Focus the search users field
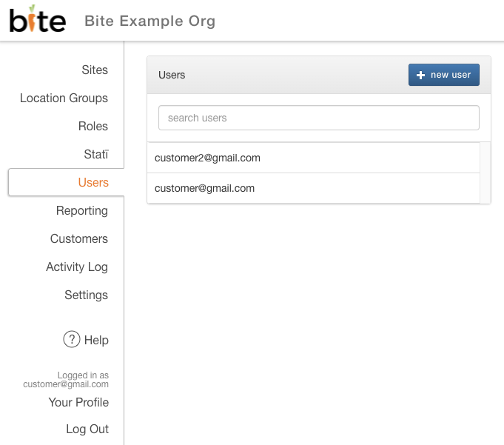504x445 pixels. coord(319,118)
